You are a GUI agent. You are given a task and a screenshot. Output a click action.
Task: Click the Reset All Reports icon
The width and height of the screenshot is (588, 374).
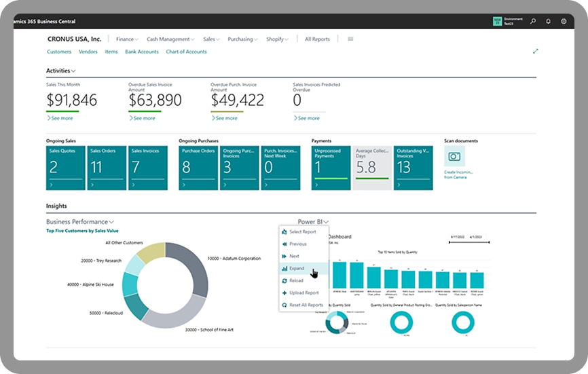point(284,305)
